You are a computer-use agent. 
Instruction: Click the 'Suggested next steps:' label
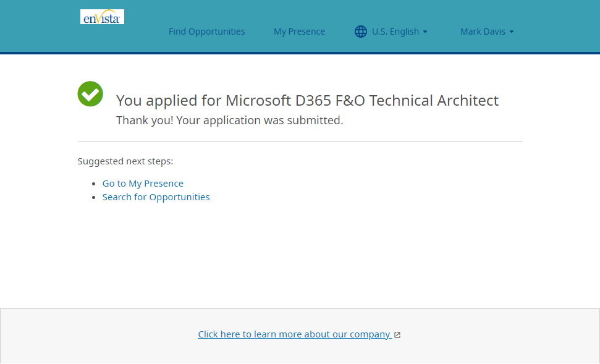pyautogui.click(x=125, y=161)
